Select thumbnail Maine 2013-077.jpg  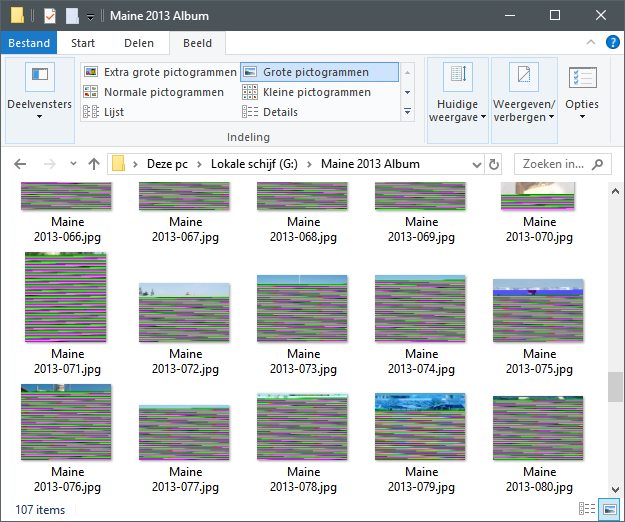click(x=184, y=433)
